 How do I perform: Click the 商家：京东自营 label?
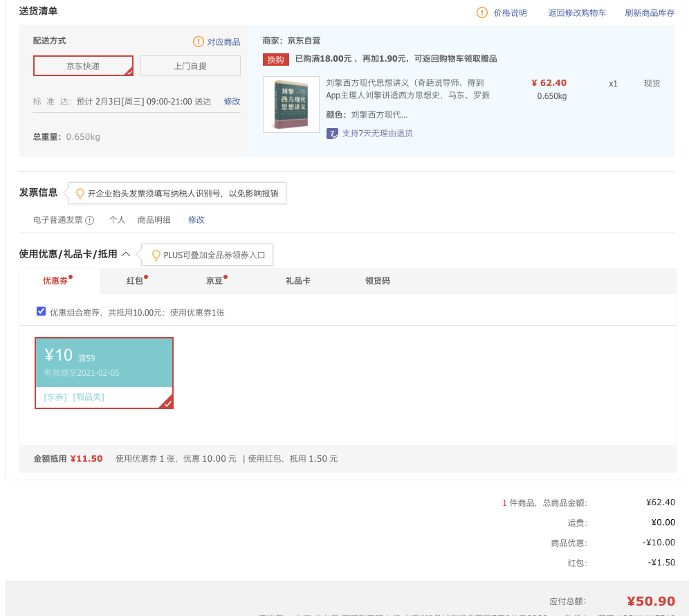tap(291, 40)
